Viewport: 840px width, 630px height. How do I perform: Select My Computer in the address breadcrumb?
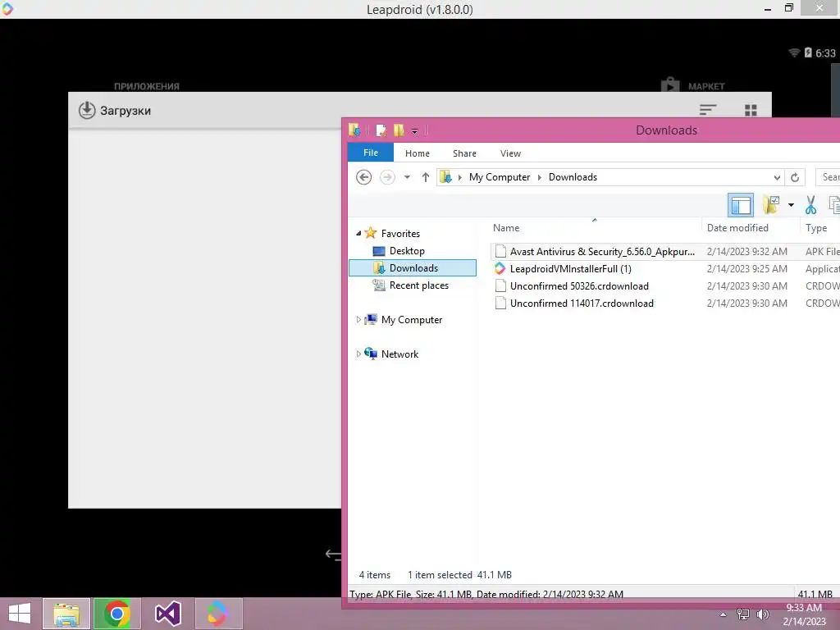[500, 177]
